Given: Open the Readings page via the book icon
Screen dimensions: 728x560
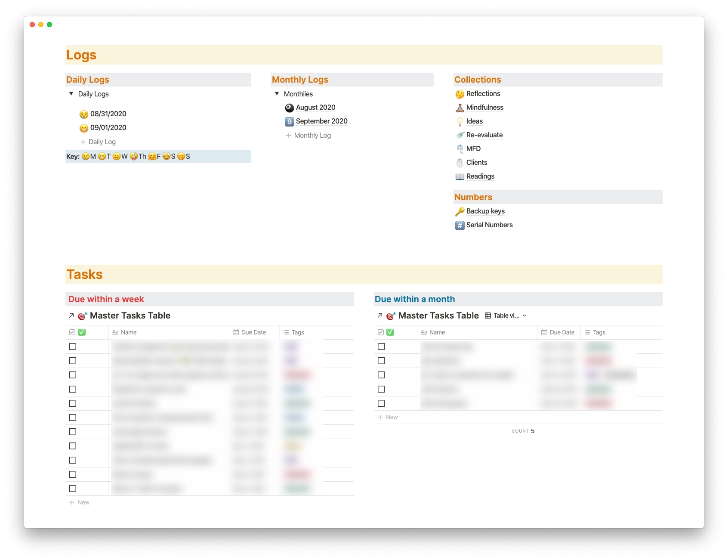Looking at the screenshot, I should click(459, 176).
